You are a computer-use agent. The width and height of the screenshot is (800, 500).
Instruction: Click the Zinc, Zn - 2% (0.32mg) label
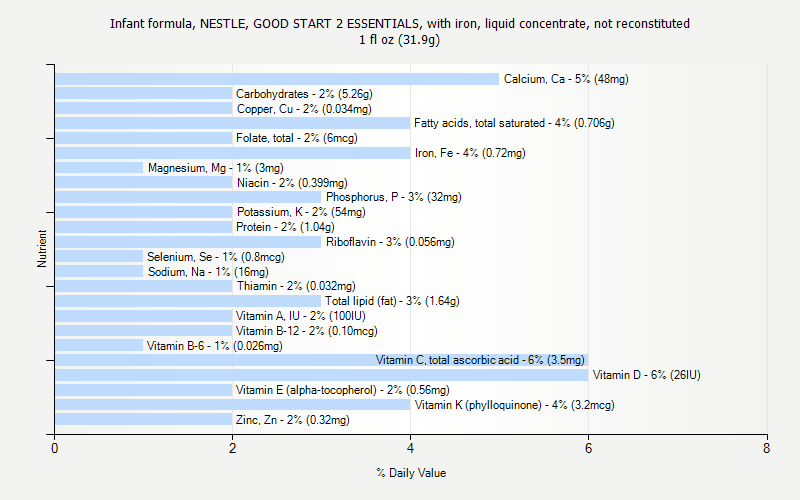293,420
